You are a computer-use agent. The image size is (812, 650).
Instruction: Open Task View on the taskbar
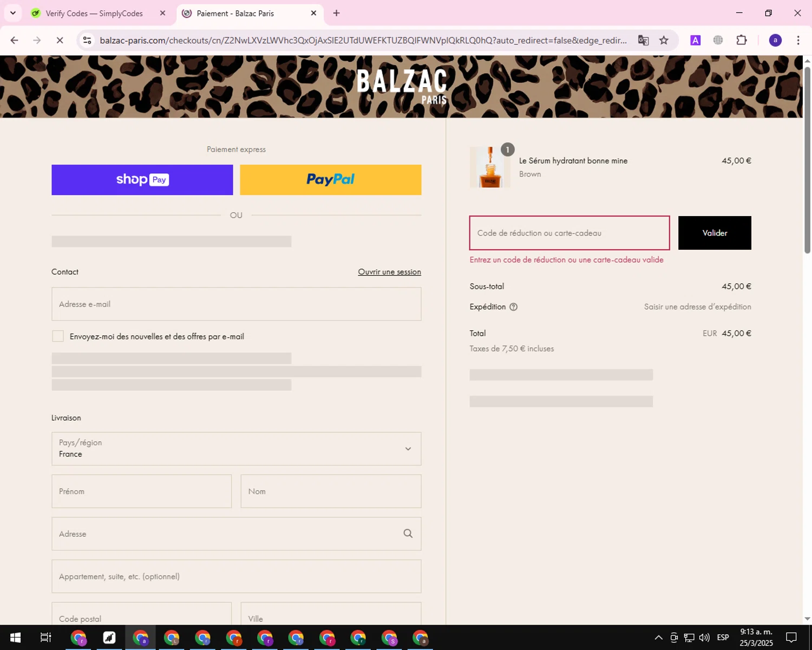(46, 638)
